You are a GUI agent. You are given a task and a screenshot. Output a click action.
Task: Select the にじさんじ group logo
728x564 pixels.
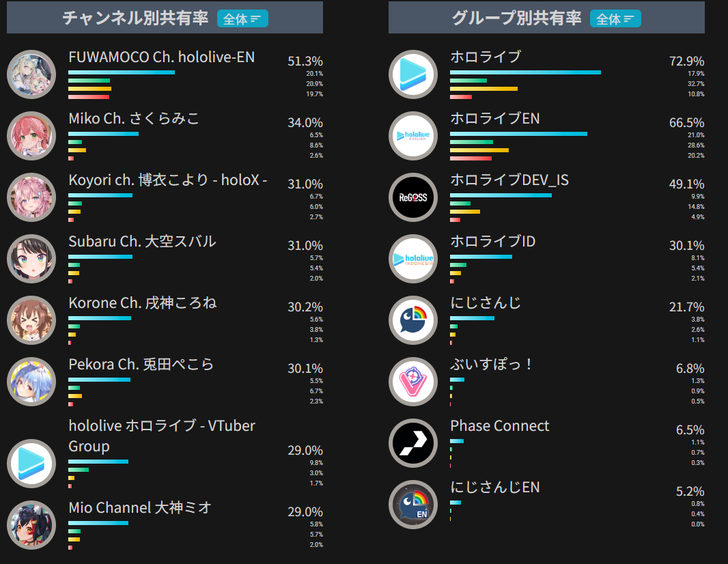tap(413, 320)
